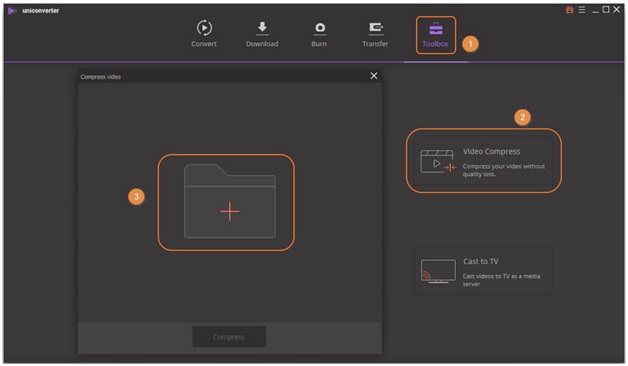Minimize the uniconverter window
This screenshot has height=366, width=628.
595,10
